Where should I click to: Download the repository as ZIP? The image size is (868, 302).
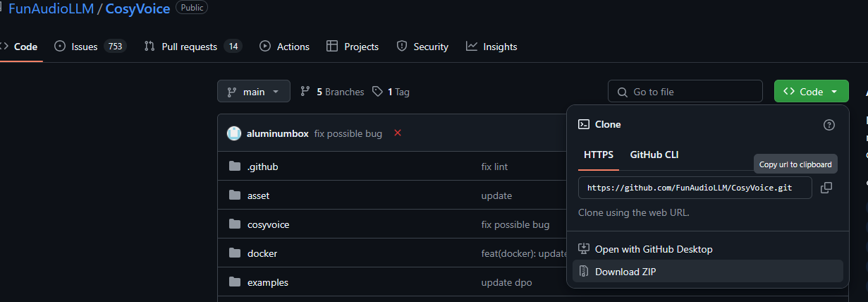[708, 272]
